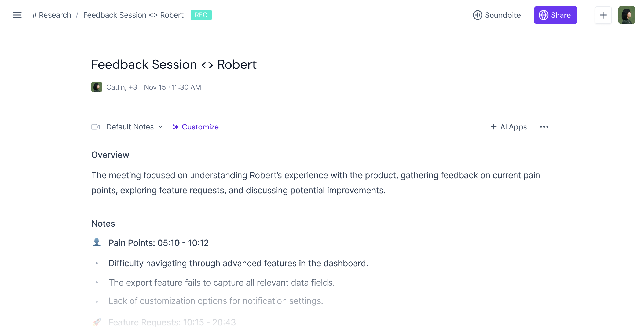Expand the +3 participants list
The height and width of the screenshot is (335, 644).
133,87
